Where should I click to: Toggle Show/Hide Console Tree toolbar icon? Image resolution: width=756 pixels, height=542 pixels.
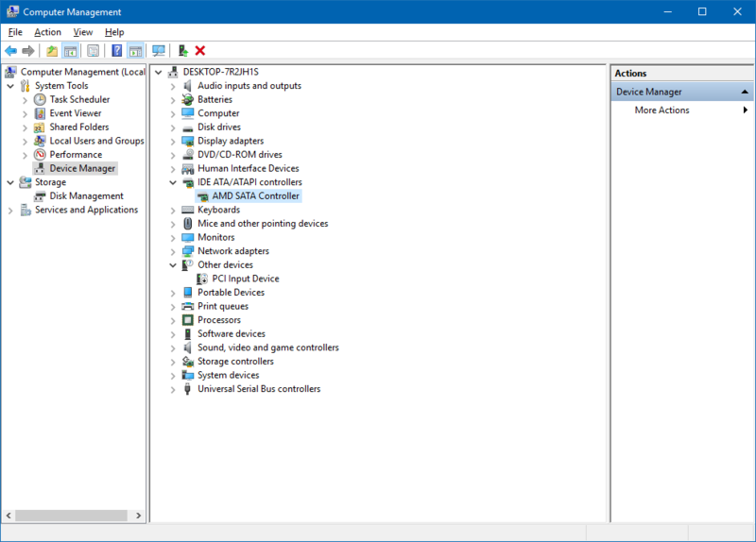[70, 51]
